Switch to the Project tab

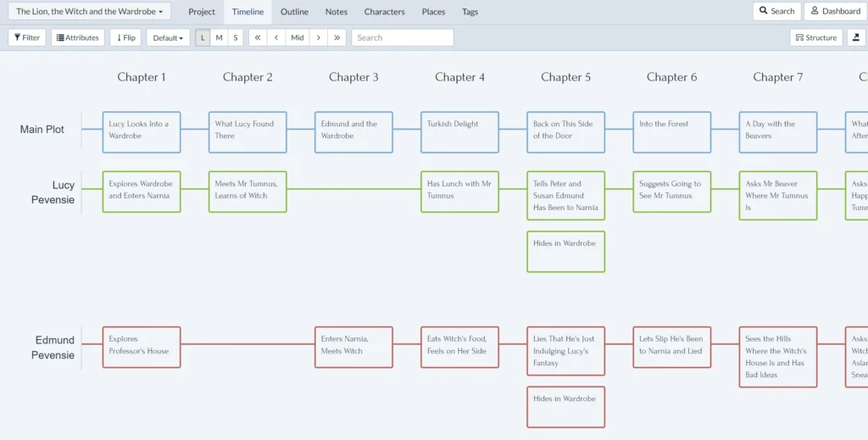point(202,12)
